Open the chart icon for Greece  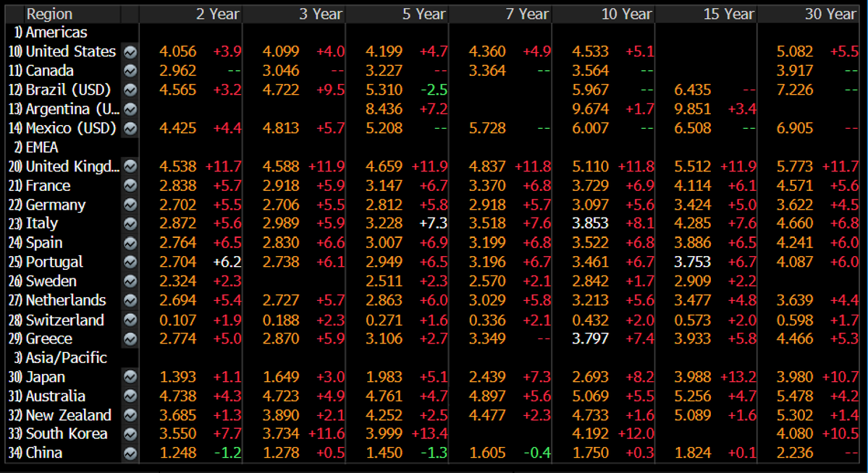click(x=130, y=339)
